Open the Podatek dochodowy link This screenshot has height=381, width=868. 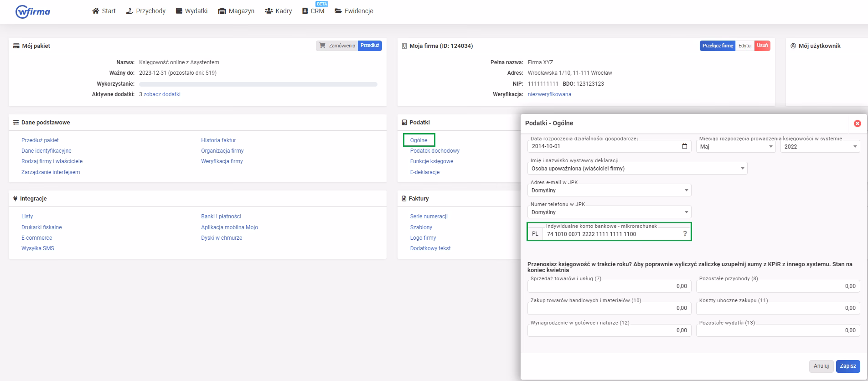pos(434,151)
